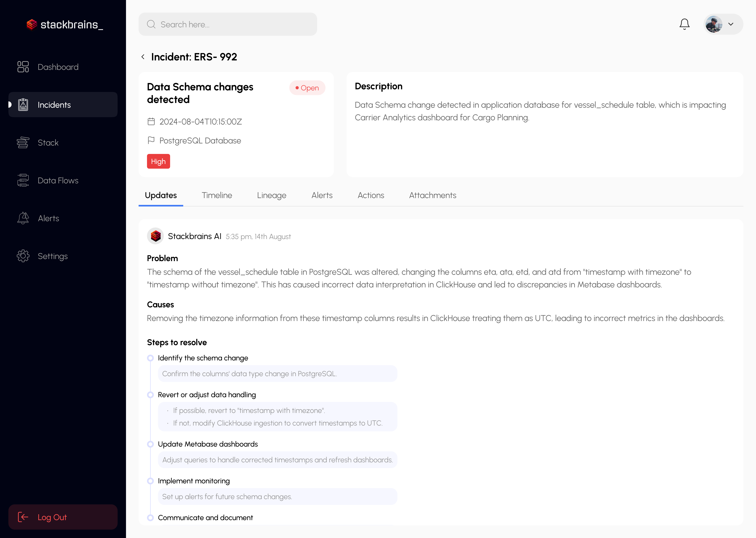Click the flag icon next to PostgreSQL Database
The image size is (756, 538).
click(x=151, y=140)
